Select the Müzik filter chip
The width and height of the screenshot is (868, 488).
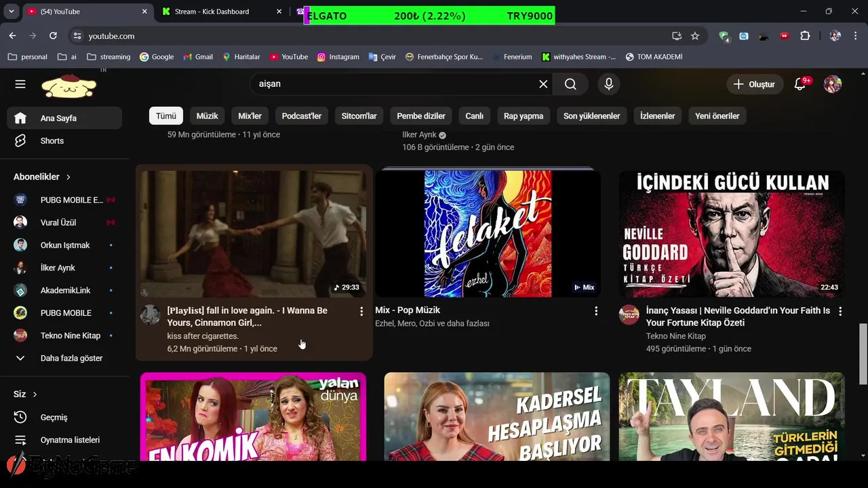(x=208, y=116)
